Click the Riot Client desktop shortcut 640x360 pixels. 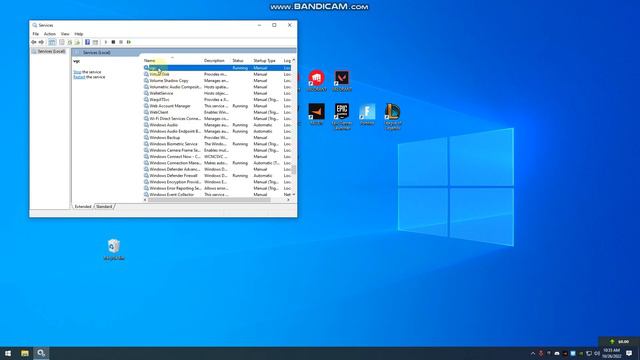pos(316,81)
